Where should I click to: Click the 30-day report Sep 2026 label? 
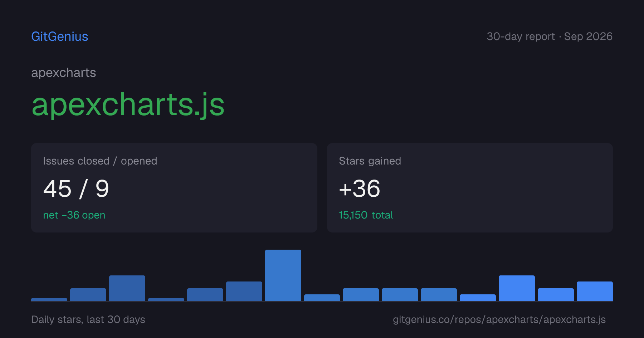[550, 36]
